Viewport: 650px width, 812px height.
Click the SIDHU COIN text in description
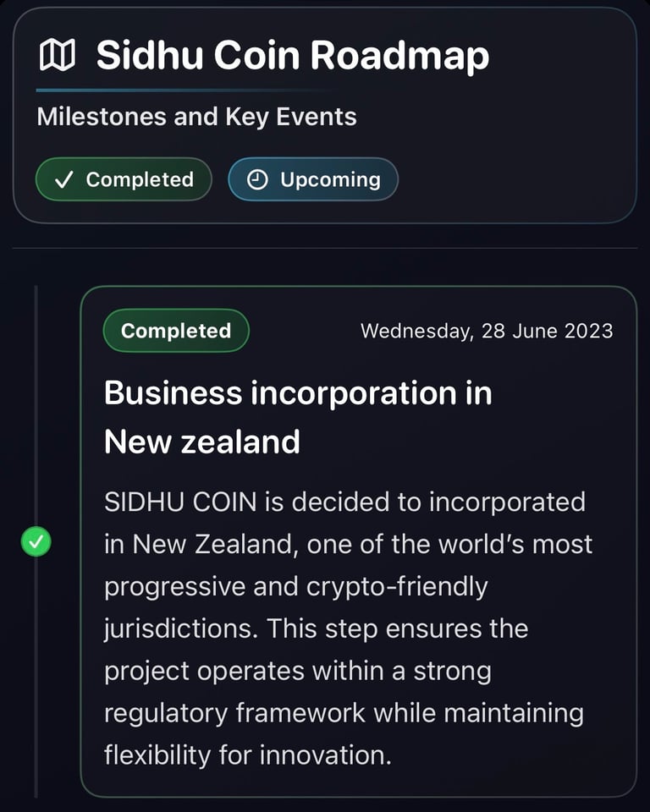(x=180, y=502)
